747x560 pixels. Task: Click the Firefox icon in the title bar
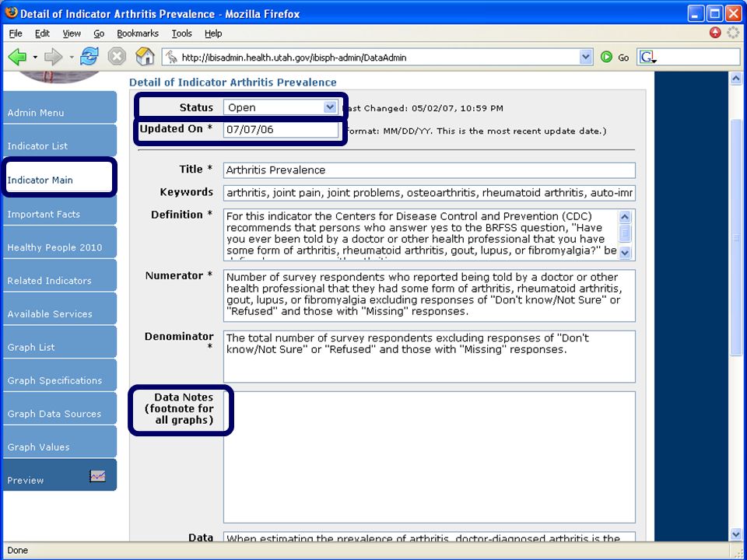(x=11, y=13)
